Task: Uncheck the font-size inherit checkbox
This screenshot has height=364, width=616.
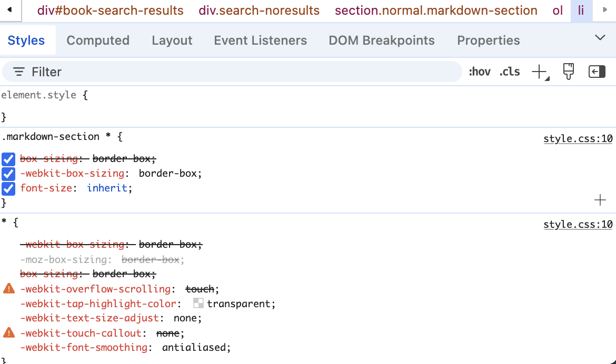Action: (x=8, y=188)
